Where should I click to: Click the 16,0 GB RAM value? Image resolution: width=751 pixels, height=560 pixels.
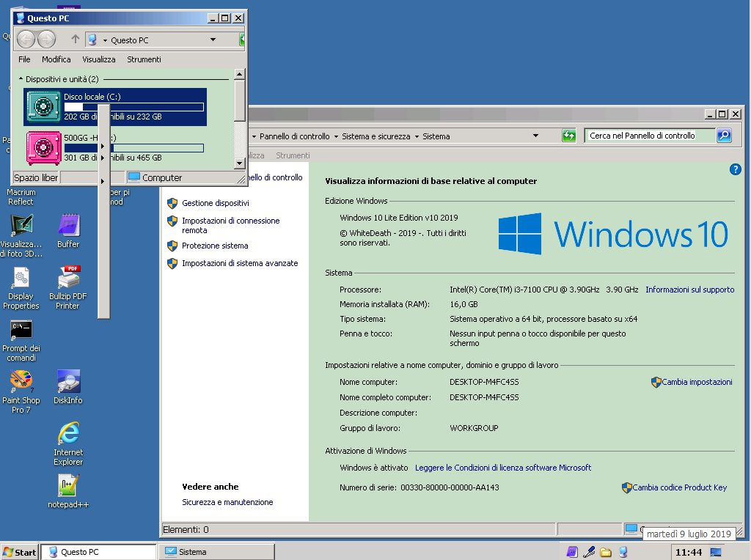tap(464, 304)
